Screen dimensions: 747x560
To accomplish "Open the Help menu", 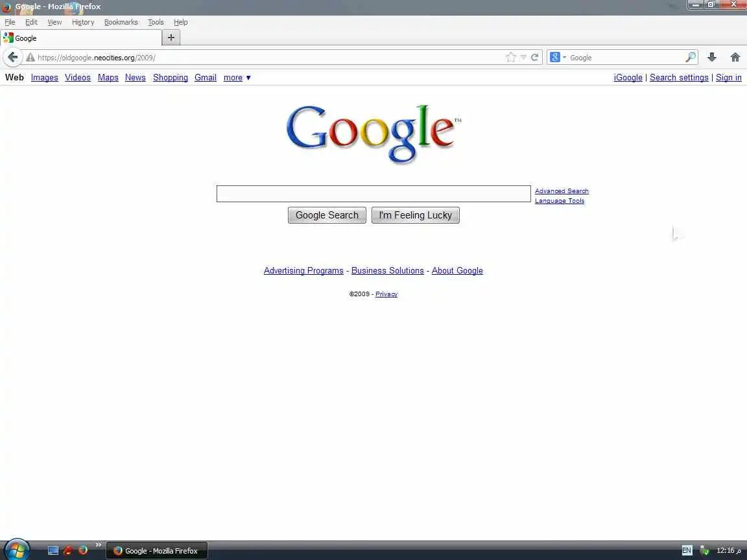I will click(x=180, y=23).
